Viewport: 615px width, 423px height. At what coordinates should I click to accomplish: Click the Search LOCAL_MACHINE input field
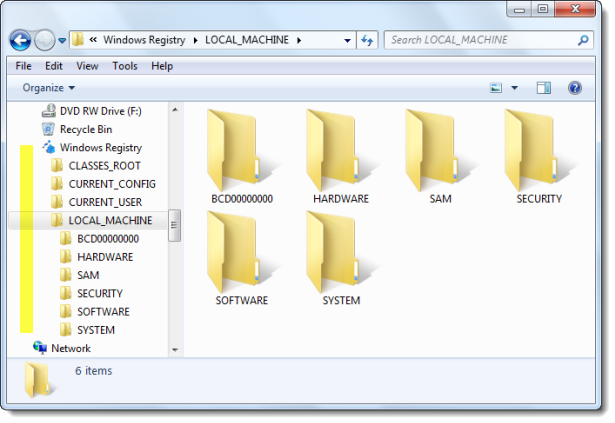pos(482,40)
